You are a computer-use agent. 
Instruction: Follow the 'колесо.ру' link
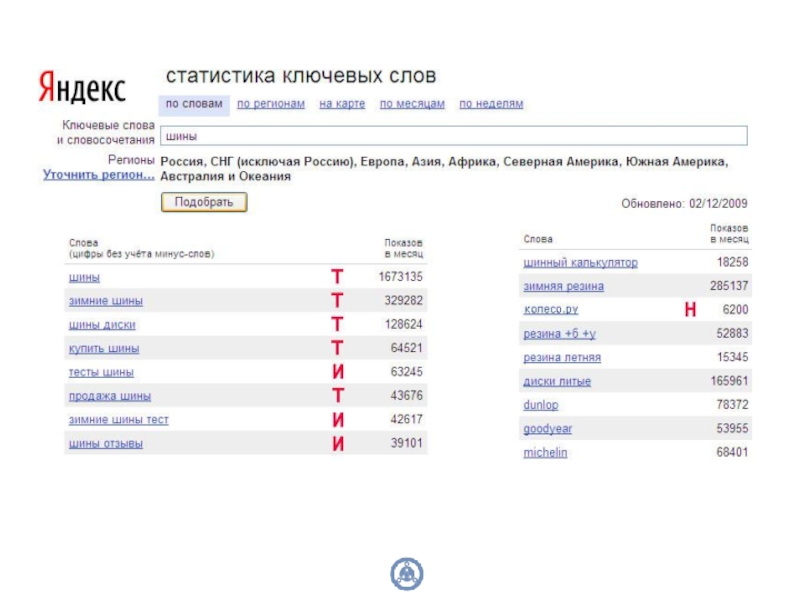[551, 310]
